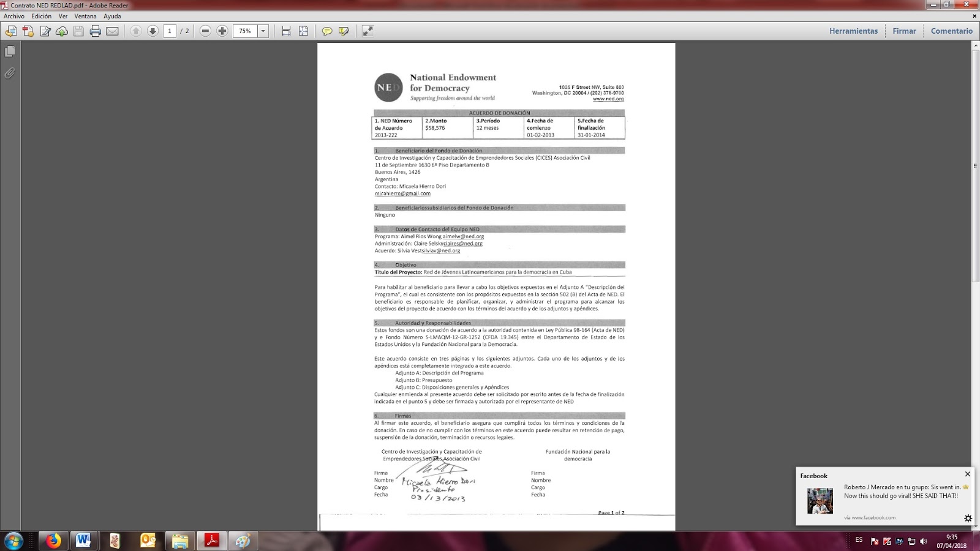Click the volume speaker tray icon
The height and width of the screenshot is (551, 980).
[924, 541]
